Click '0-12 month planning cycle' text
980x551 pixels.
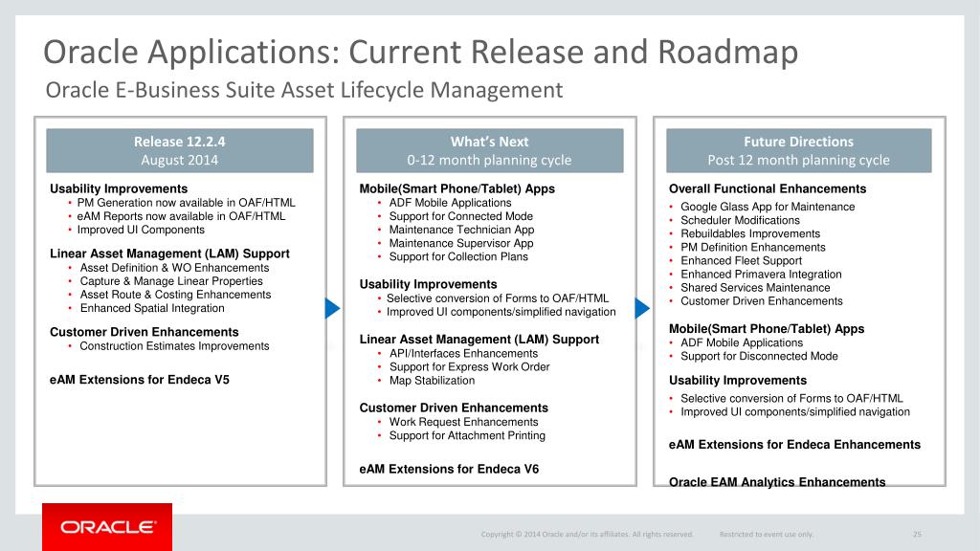coord(489,160)
